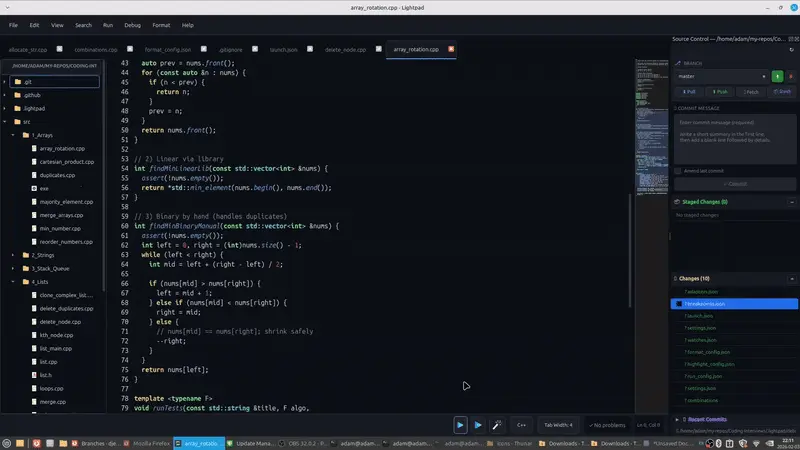This screenshot has width=800, height=450.
Task: Close the allocate_str.cpp tab
Action: click(60, 49)
